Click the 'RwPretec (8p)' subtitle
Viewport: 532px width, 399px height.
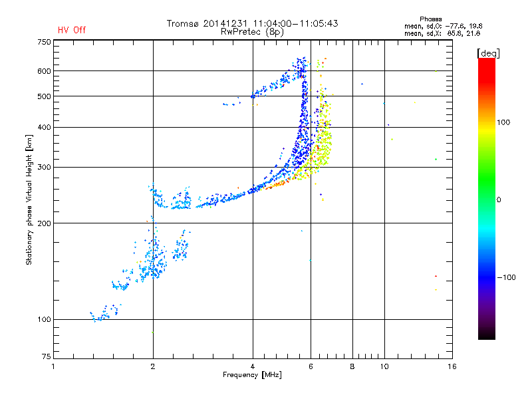[x=252, y=32]
